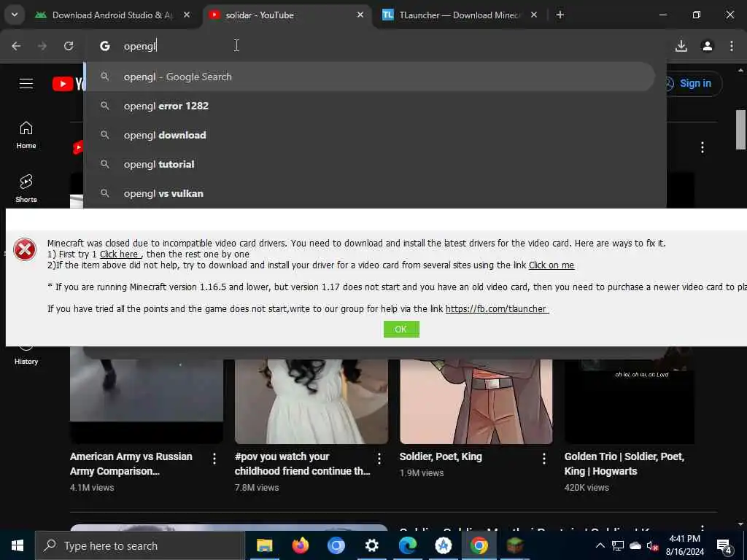
Task: Select 'opengl download' suggestion
Action: (x=370, y=135)
